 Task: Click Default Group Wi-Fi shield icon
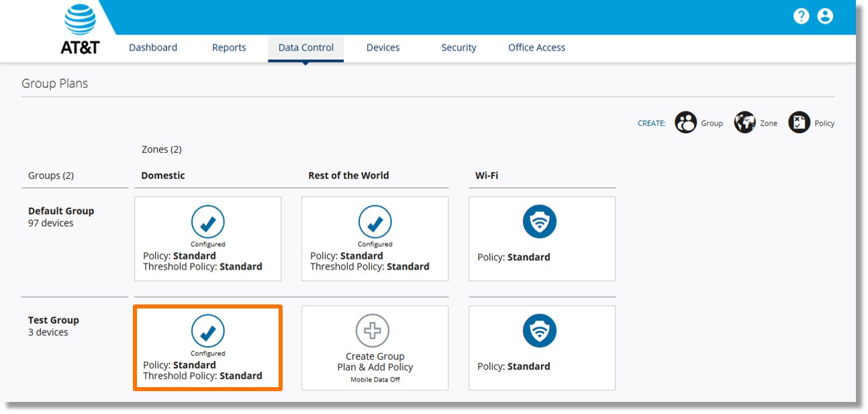(540, 222)
